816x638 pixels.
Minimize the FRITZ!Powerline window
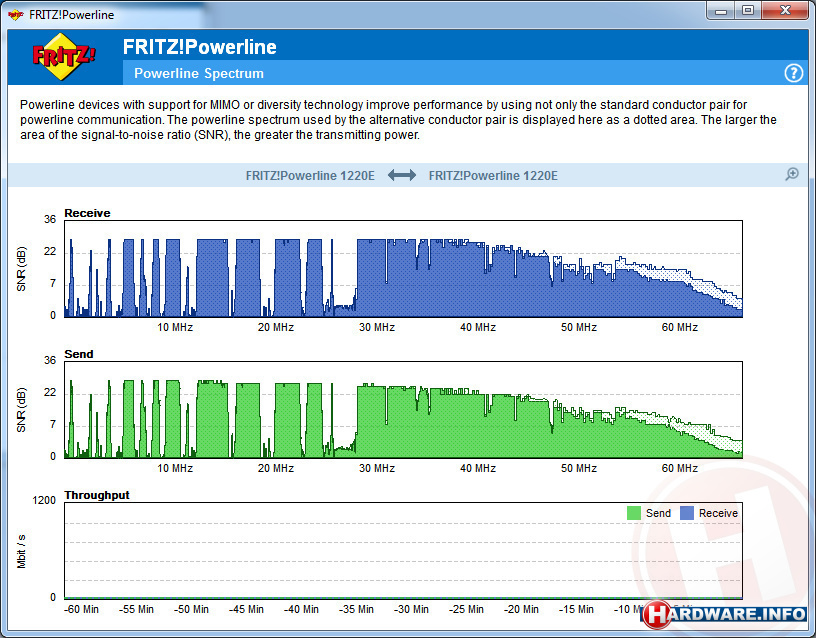721,10
